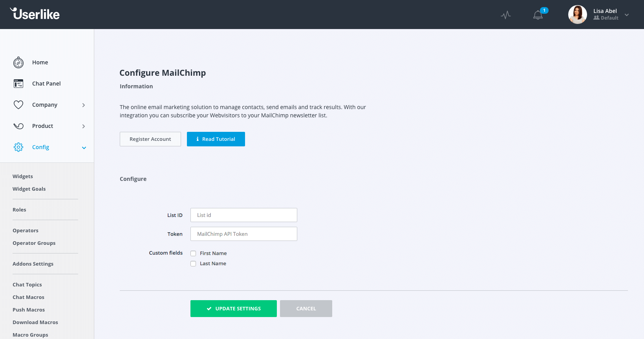Click the Userlike logo
This screenshot has height=339, width=644.
point(35,14)
